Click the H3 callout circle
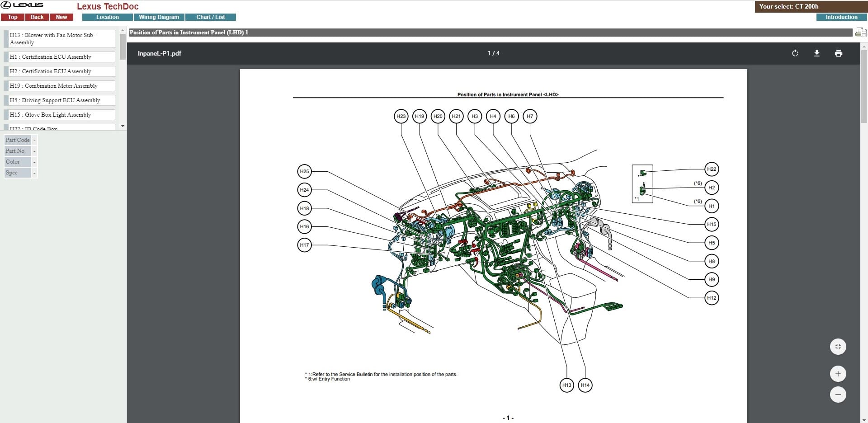 (475, 116)
